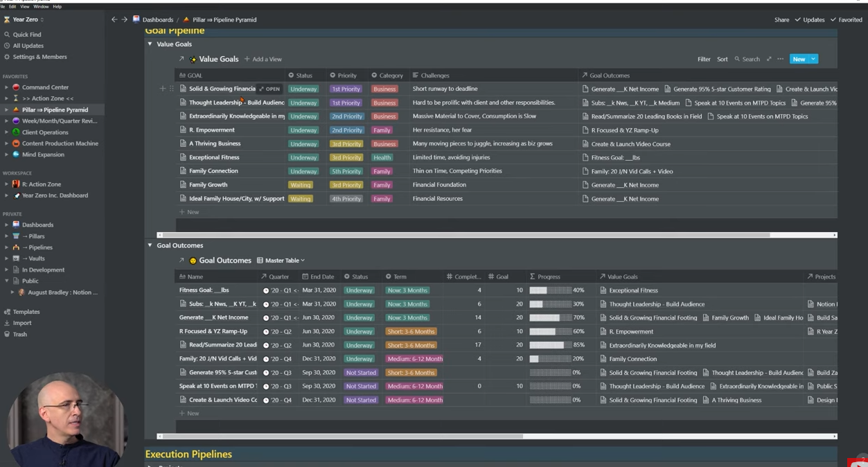Open the Share menu
Screen dimensions: 868x467
click(x=781, y=19)
